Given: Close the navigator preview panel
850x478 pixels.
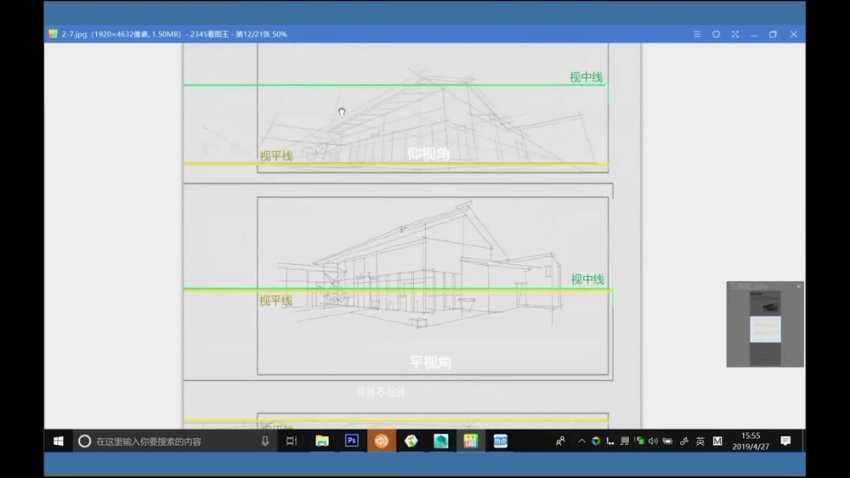Looking at the screenshot, I should (x=799, y=286).
